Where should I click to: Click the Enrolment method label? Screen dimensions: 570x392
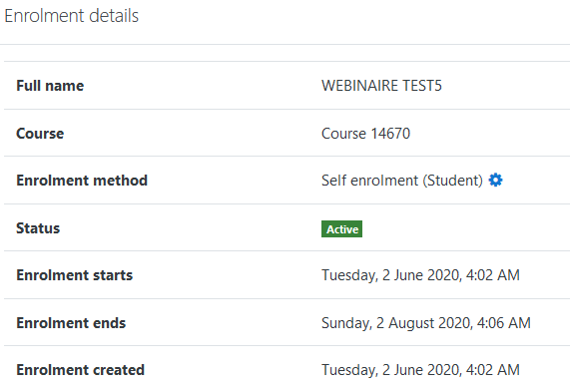click(82, 181)
